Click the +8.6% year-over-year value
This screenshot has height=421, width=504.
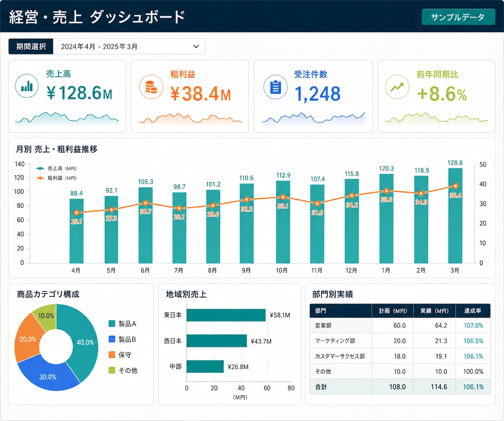click(442, 94)
